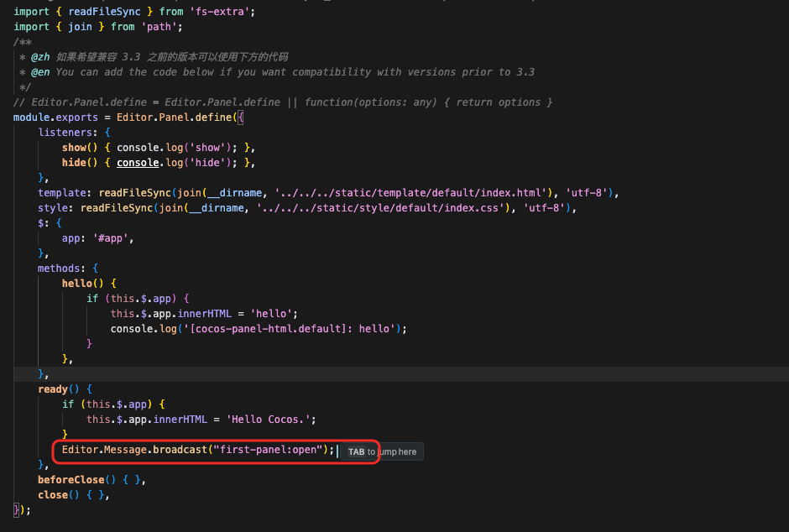Click the 'hide()' listener method
The height and width of the screenshot is (532, 789).
coord(80,163)
